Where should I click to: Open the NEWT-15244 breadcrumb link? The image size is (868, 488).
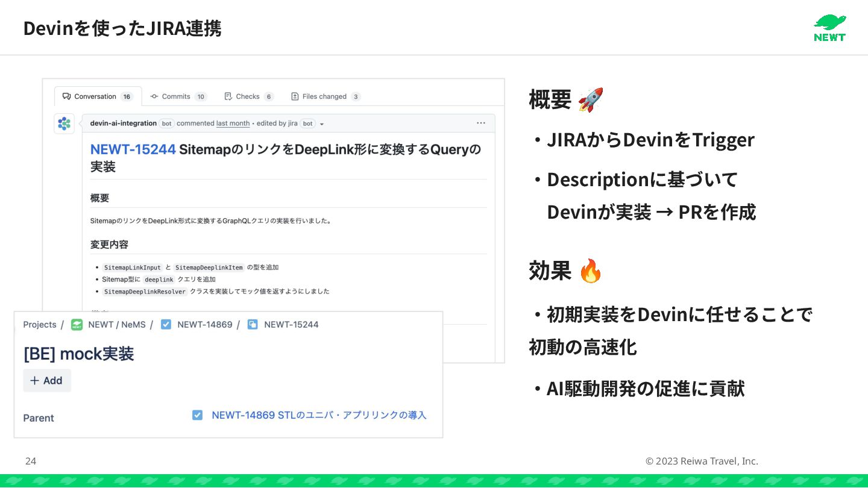coord(291,324)
